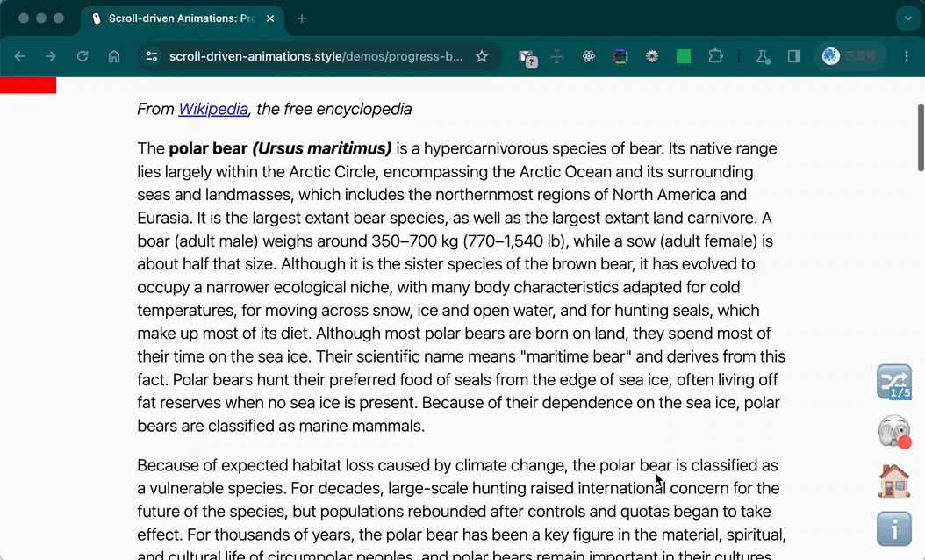
Task: Click the shuffle demo icon labeled 1/5
Action: click(x=893, y=382)
